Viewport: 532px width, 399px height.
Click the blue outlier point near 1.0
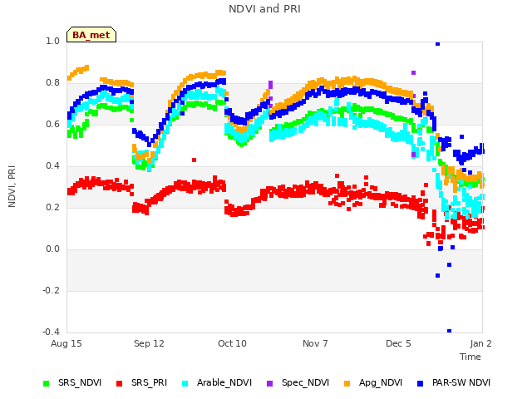point(438,44)
